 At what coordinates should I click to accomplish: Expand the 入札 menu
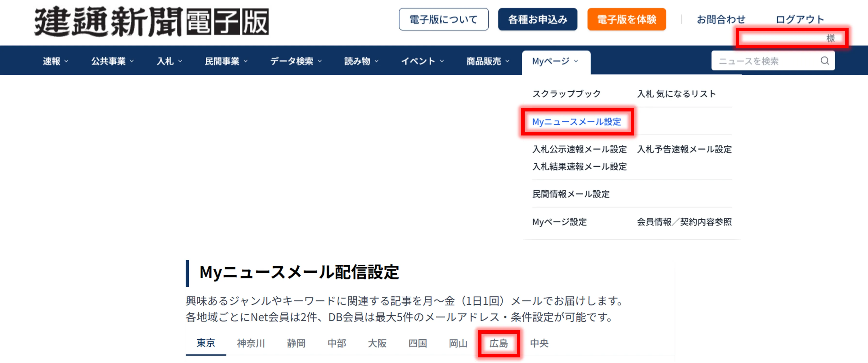169,61
